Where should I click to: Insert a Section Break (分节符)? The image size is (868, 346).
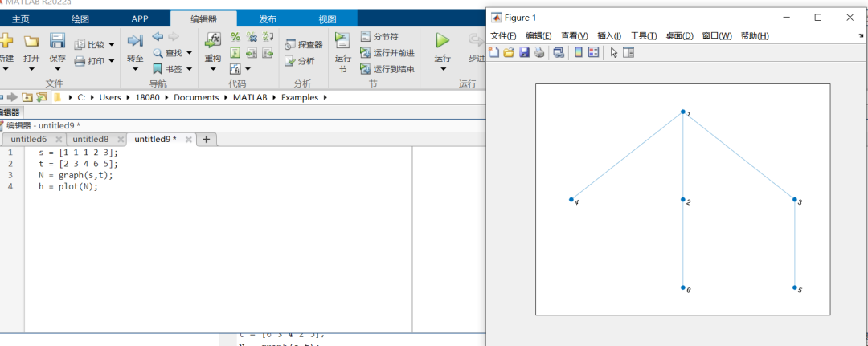(379, 37)
